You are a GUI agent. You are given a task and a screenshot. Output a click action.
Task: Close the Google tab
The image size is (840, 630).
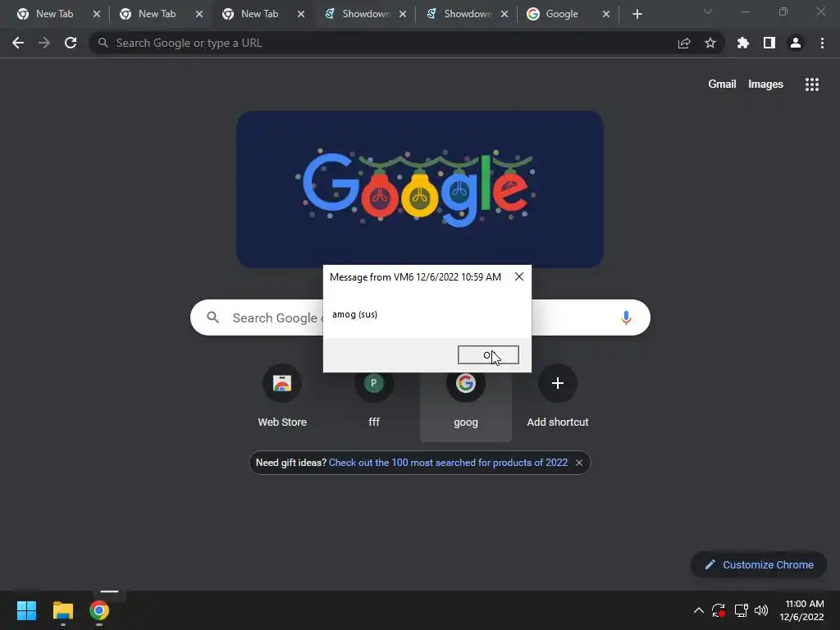(606, 14)
